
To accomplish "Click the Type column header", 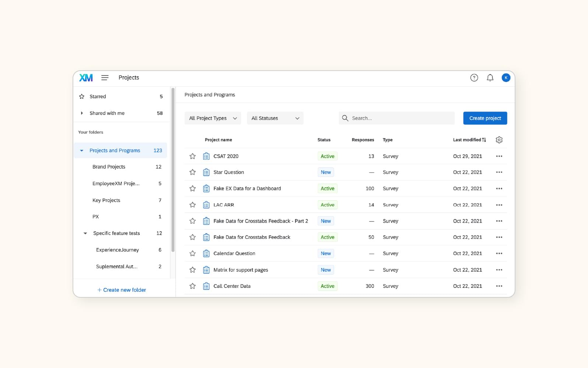I will (x=388, y=140).
